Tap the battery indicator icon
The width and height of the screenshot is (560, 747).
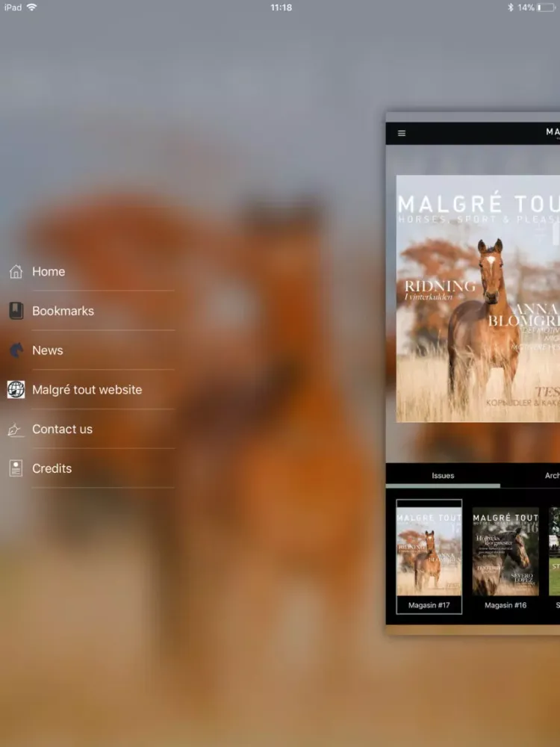click(x=547, y=7)
